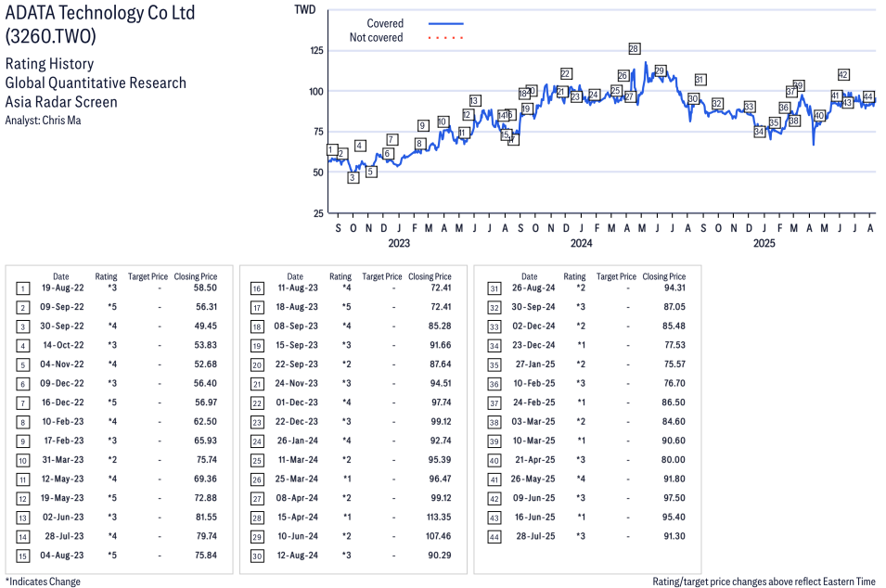This screenshot has height=588, width=886.
Task: Select the date 30-Sep-22
Action: pos(62,326)
